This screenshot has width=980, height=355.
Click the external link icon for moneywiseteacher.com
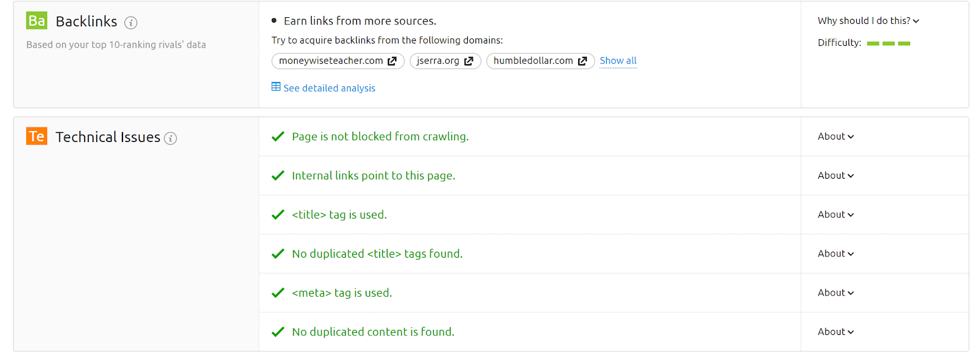[392, 61]
